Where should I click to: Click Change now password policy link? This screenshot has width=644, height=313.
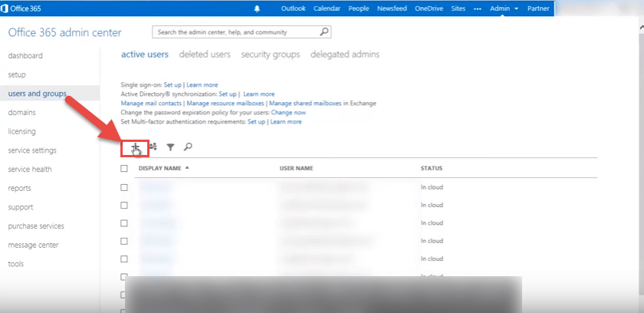click(x=288, y=112)
